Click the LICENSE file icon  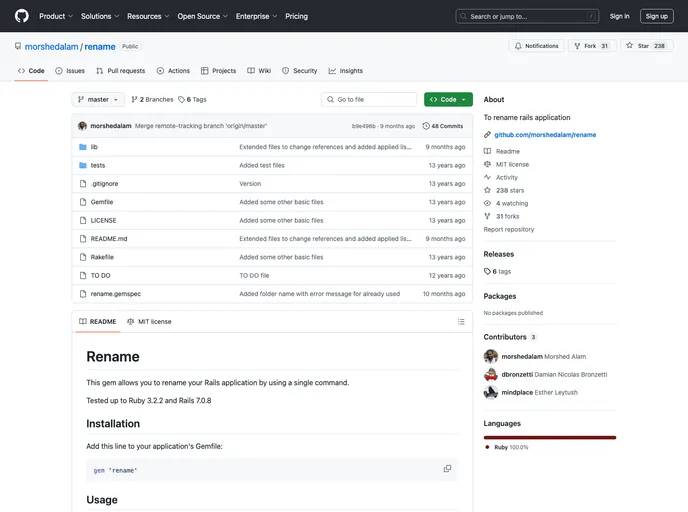click(x=82, y=221)
